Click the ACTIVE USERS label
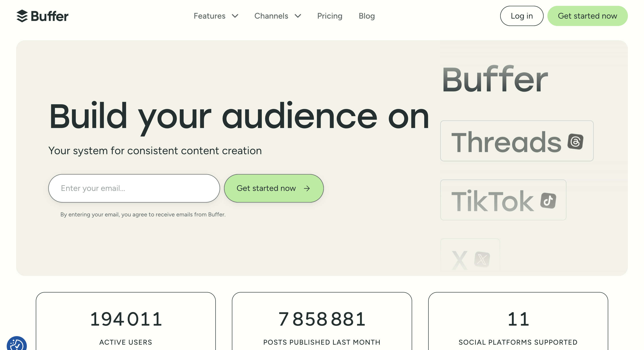The width and height of the screenshot is (644, 350). pos(126,342)
